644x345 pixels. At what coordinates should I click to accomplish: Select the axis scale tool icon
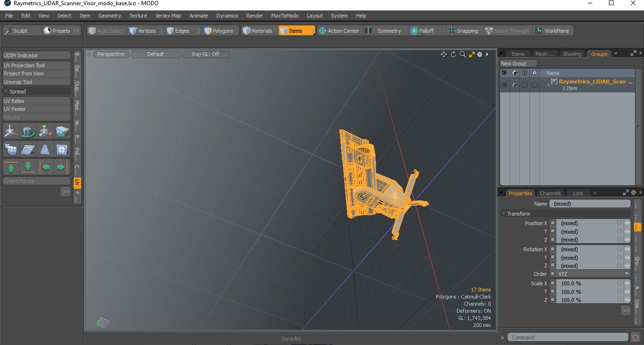coord(45,131)
